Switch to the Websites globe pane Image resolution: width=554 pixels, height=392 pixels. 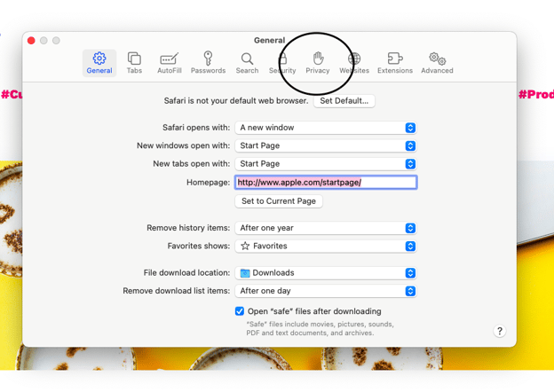tap(354, 63)
